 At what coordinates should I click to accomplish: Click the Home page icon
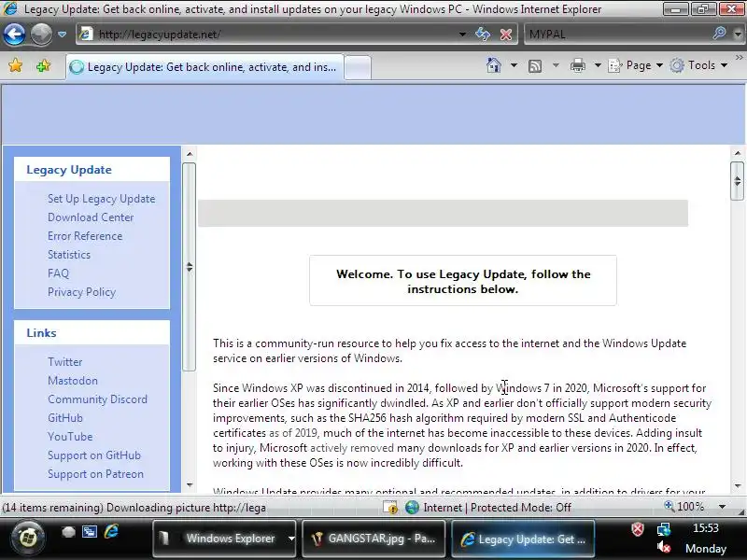coord(494,65)
